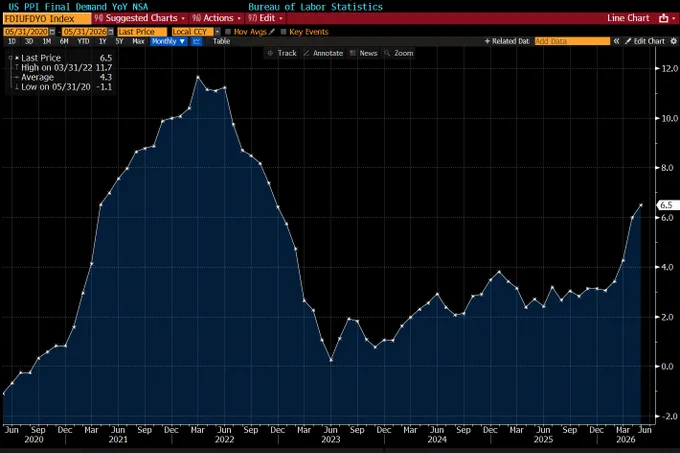680x453 pixels.
Task: Click 'US PPI Final Demand YoY NSA' title
Action: [78, 7]
